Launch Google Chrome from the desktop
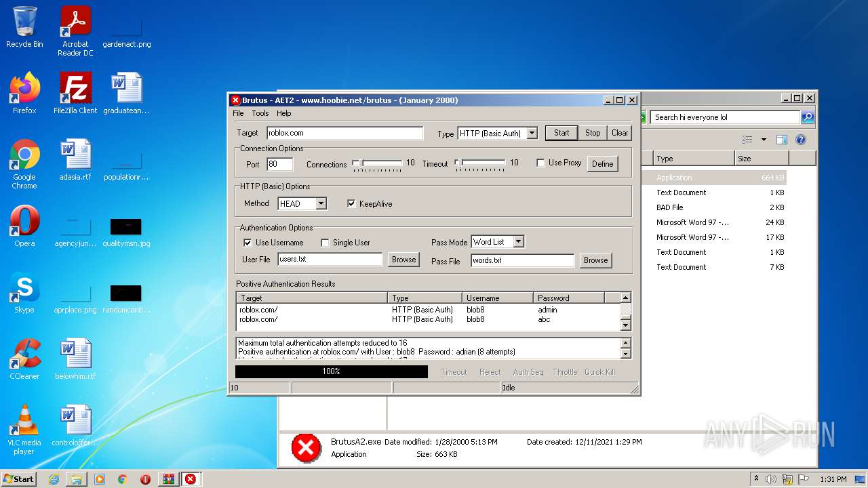The height and width of the screenshot is (488, 868). 24,164
